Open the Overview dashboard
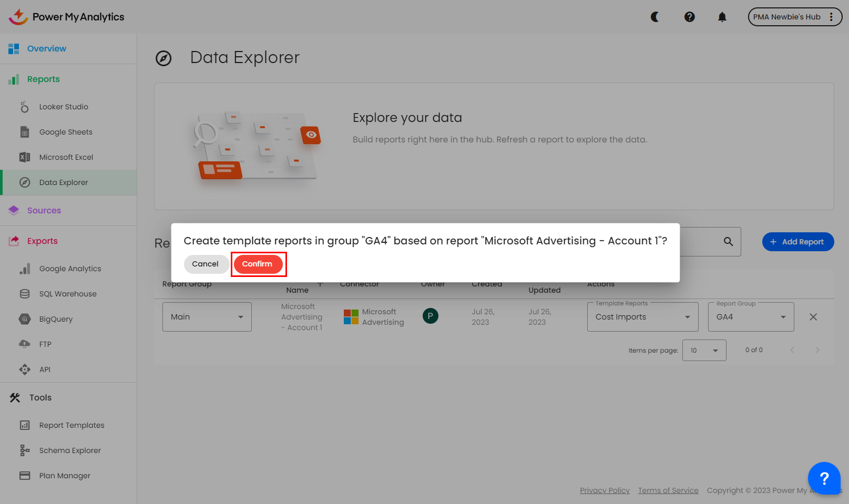 47,48
